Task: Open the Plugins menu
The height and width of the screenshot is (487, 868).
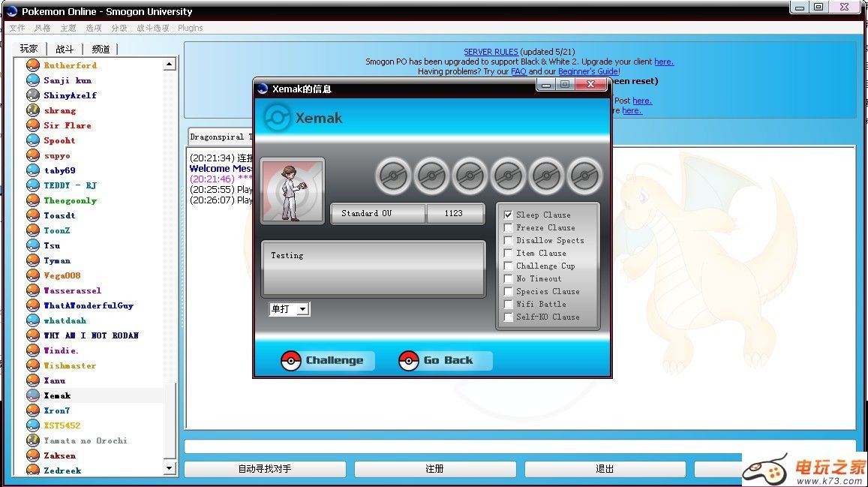Action: coord(191,28)
